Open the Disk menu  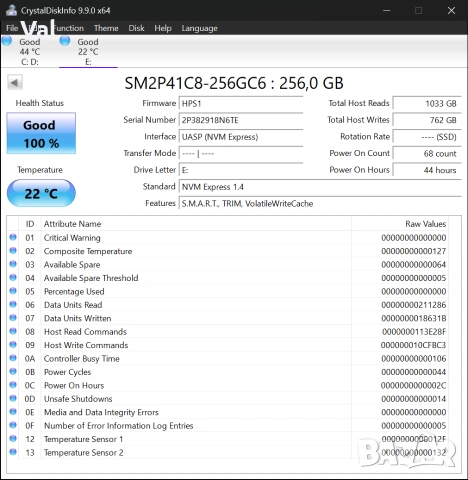click(136, 28)
